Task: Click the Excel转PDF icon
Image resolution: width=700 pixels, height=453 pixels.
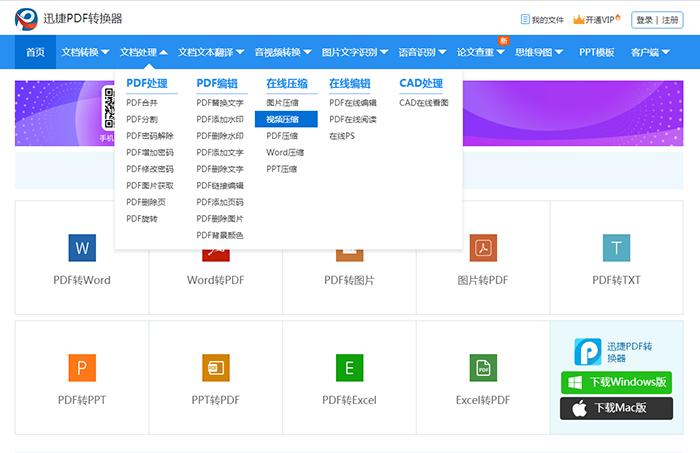Action: (x=483, y=368)
